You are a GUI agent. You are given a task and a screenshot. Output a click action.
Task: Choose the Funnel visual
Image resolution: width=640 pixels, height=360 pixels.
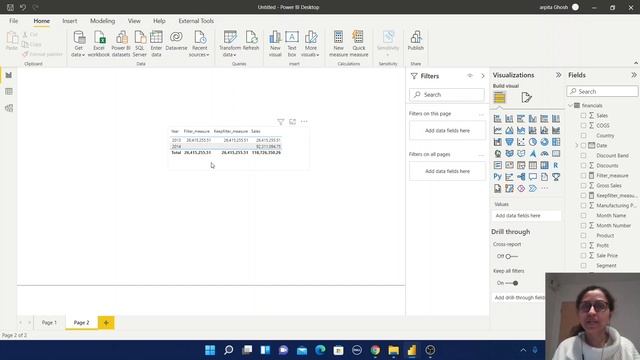pyautogui.click(x=509, y=142)
